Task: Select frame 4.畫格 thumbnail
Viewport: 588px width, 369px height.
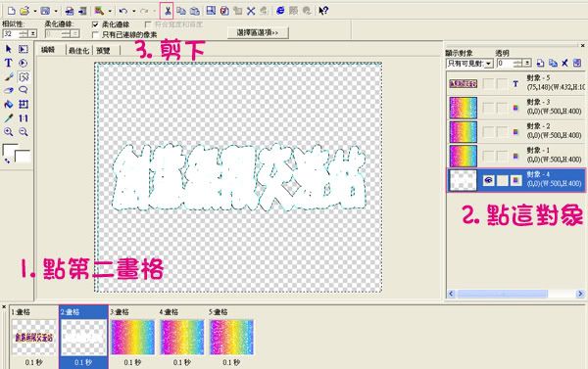Action: tap(182, 337)
